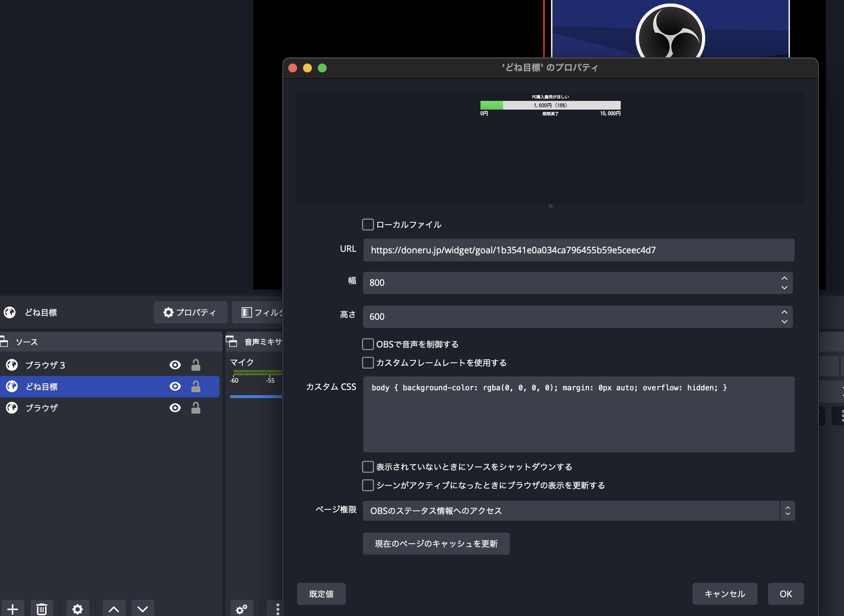Click the preview resize handle dot
Image resolution: width=844 pixels, height=616 pixels.
(550, 206)
